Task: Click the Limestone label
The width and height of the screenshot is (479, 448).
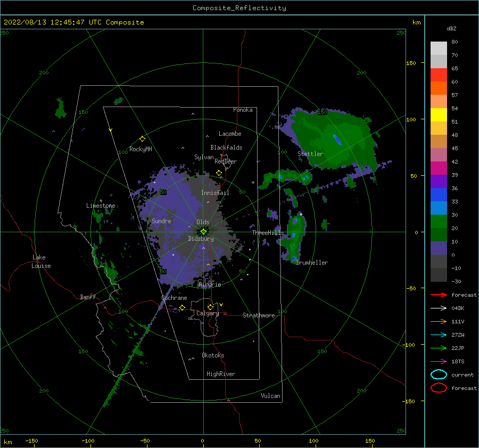Action: click(101, 206)
